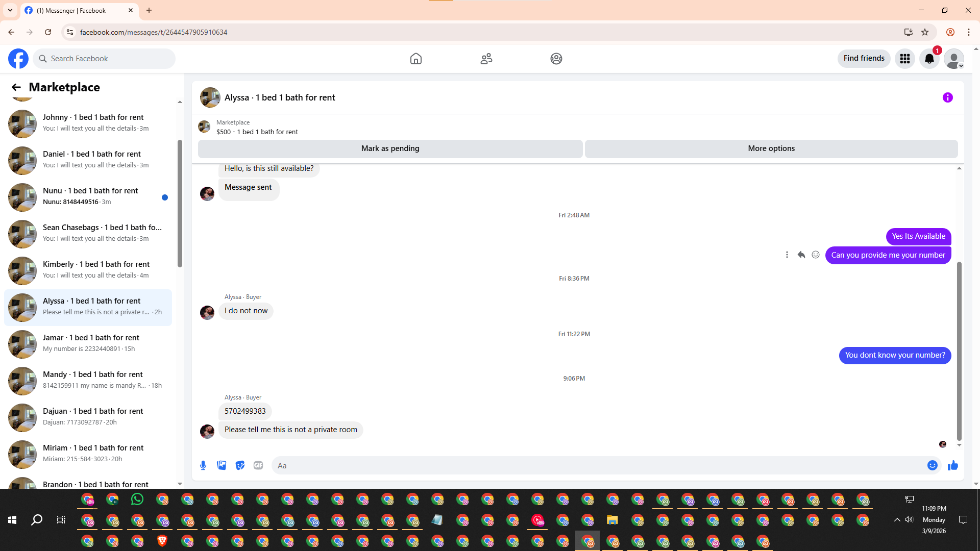The image size is (980, 551).
Task: Click the chat conversation scrollbar
Action: click(959, 351)
